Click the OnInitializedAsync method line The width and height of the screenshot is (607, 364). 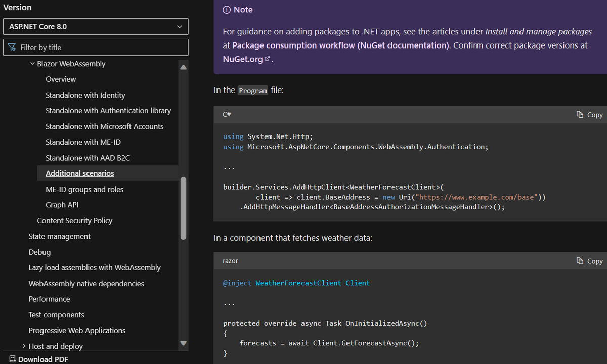[325, 323]
